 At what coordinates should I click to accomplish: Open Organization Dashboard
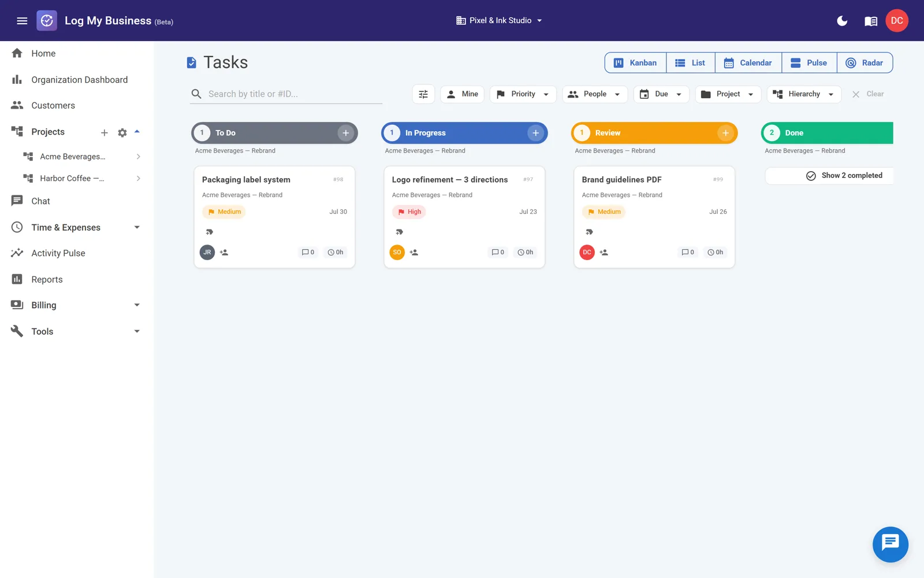coord(79,80)
